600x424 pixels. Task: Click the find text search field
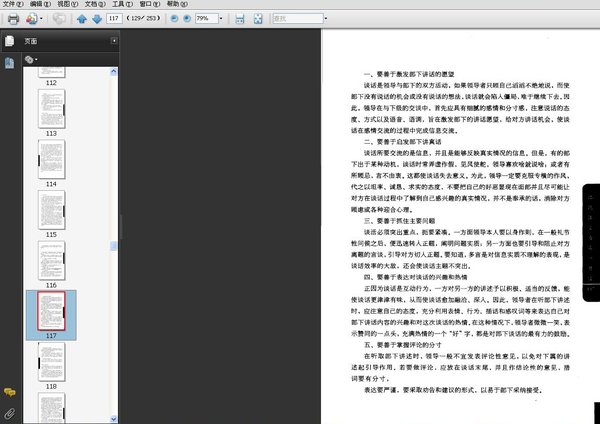point(298,18)
